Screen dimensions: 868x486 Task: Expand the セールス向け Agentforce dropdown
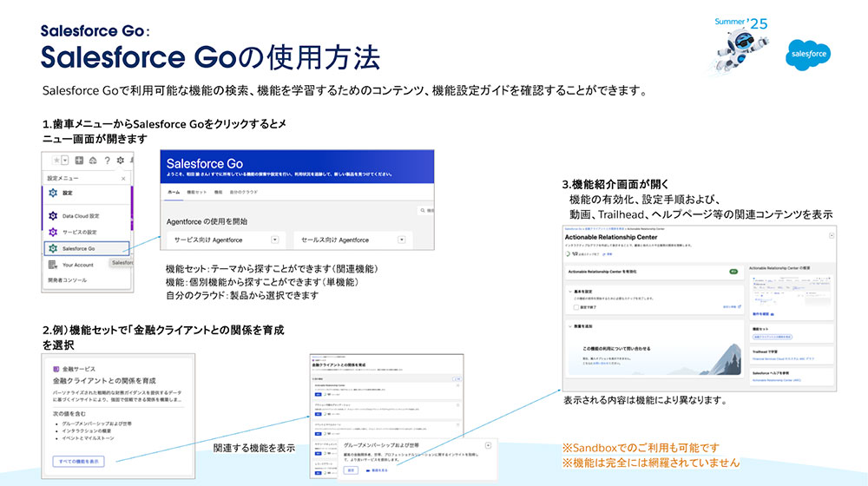point(401,240)
